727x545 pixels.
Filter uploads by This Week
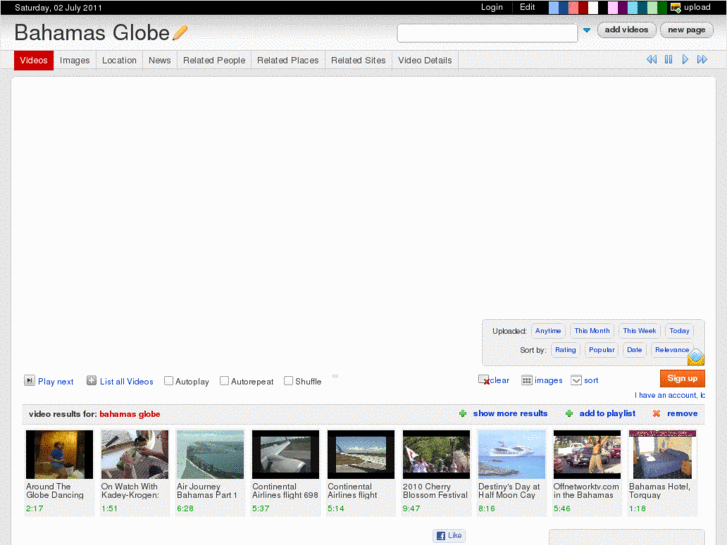(639, 331)
